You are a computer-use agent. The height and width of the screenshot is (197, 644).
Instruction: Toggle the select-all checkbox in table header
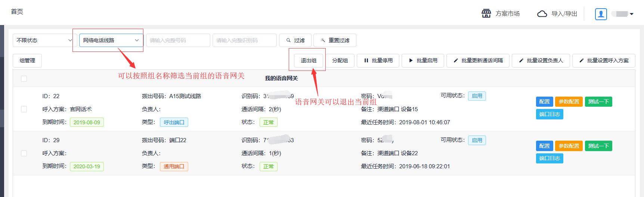tap(24, 79)
